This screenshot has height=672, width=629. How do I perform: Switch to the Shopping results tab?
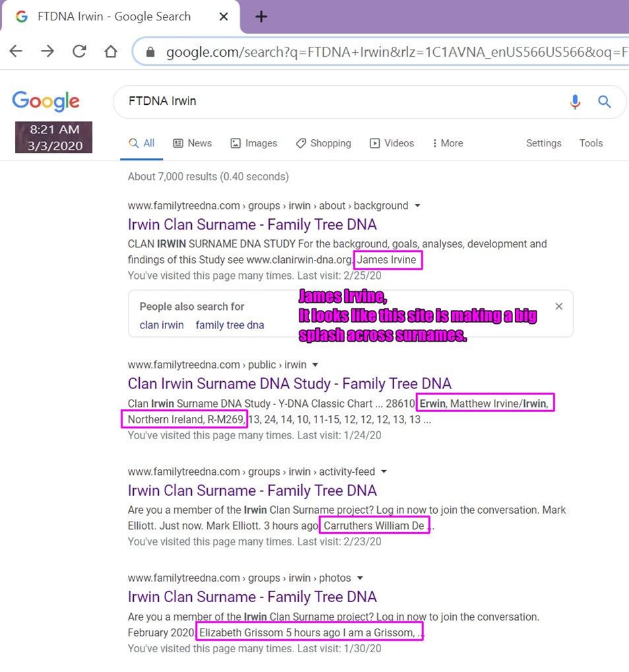pos(324,143)
